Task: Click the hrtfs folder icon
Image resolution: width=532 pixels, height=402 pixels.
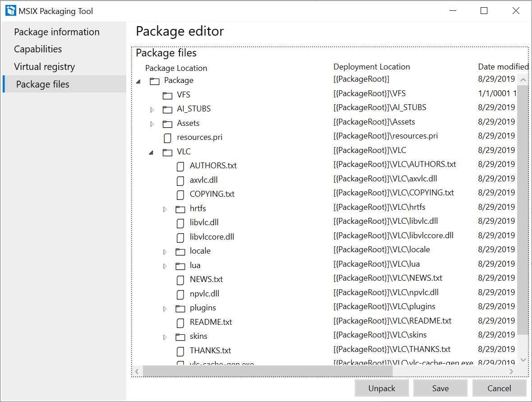Action: (x=180, y=209)
